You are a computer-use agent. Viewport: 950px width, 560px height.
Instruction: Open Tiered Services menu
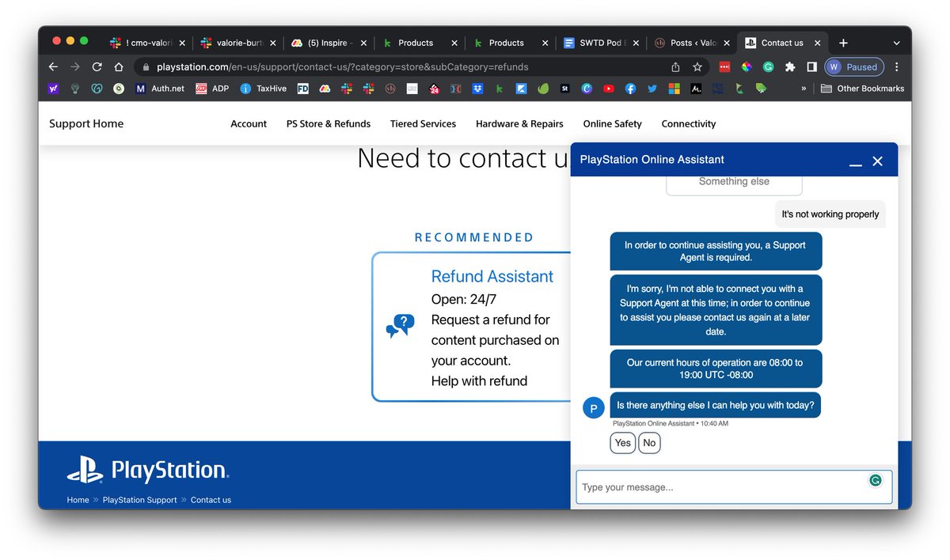click(423, 123)
